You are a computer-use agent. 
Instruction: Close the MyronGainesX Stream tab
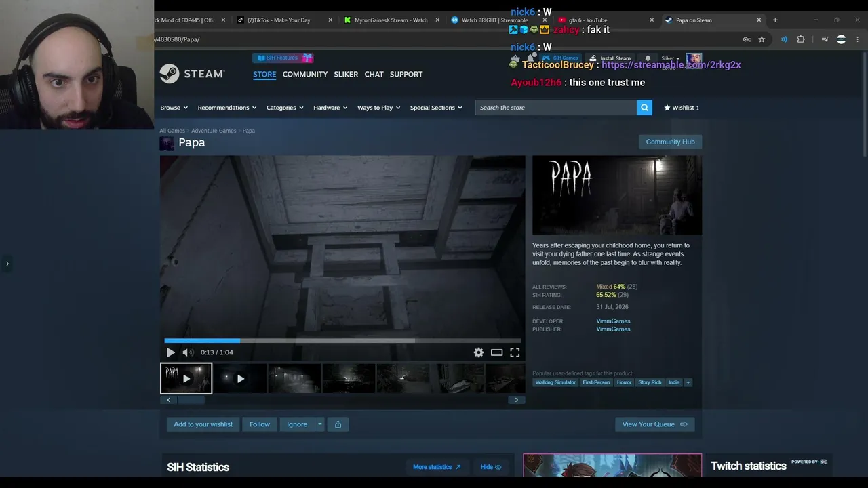tap(437, 20)
